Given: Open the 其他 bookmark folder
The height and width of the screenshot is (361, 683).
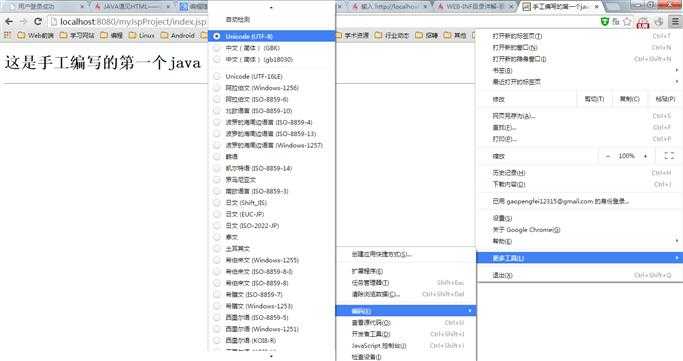Looking at the screenshot, I should click(455, 35).
